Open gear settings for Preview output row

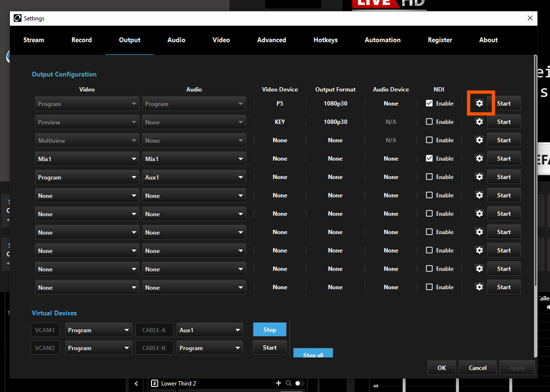479,122
